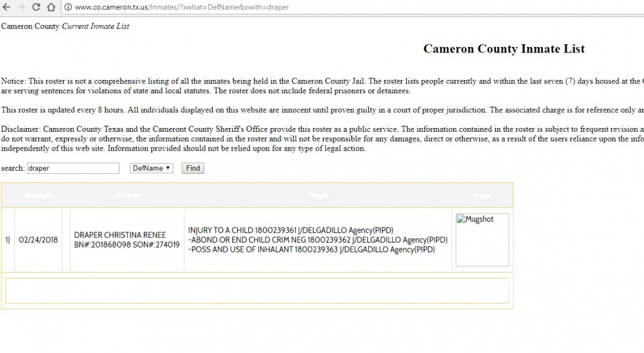
Task: Open the DefName dropdown
Action: 151,168
